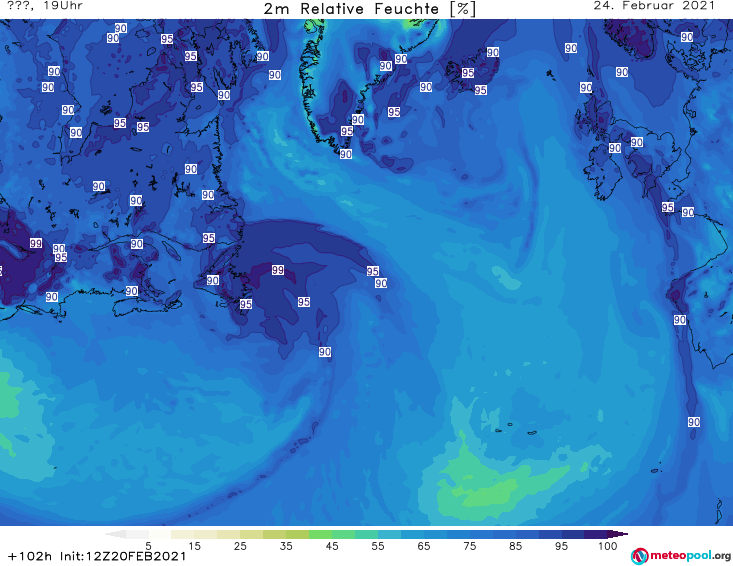Click the '65' value on the color scale
Image resolution: width=733 pixels, height=566 pixels.
424,546
